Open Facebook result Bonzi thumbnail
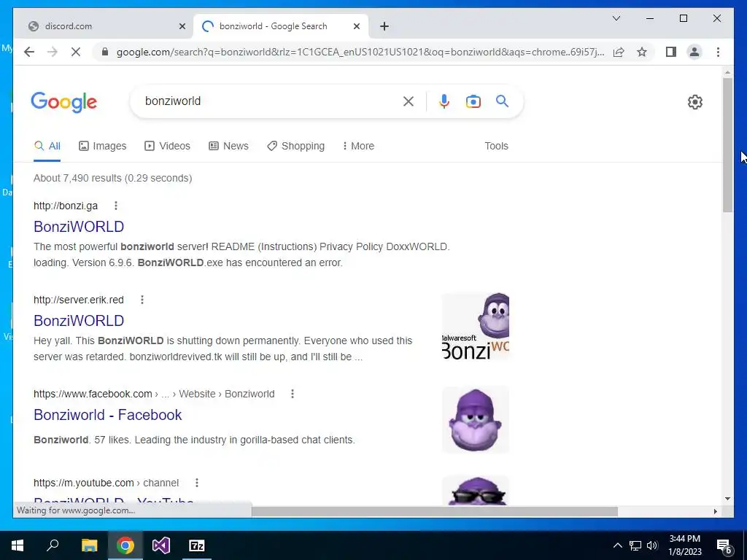Image resolution: width=747 pixels, height=560 pixels. click(476, 419)
